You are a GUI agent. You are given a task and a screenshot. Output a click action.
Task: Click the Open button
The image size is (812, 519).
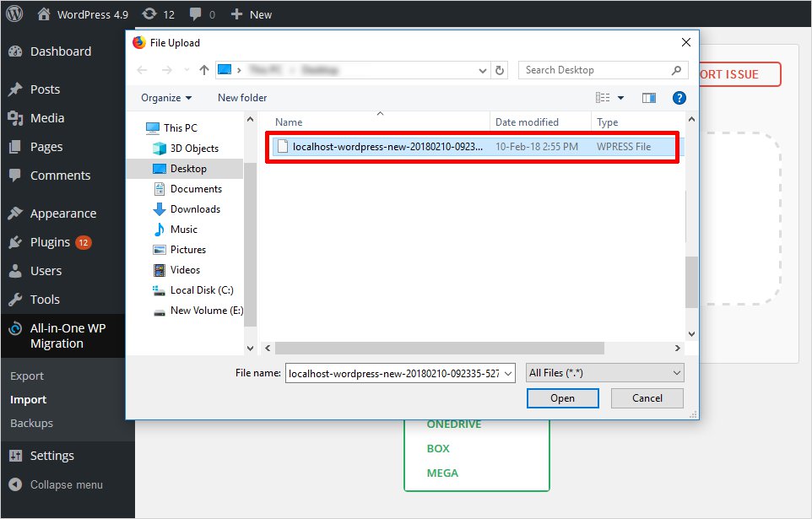(562, 398)
